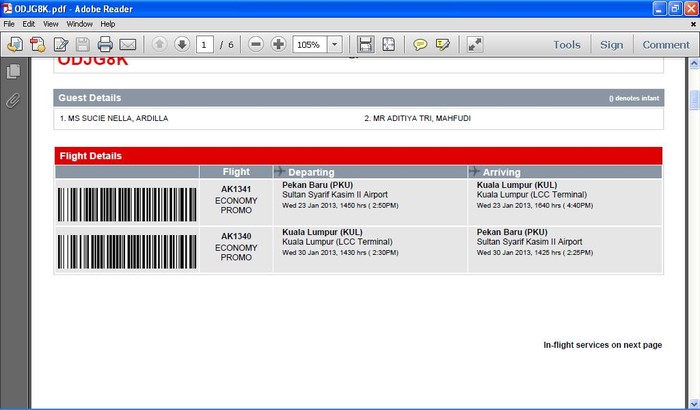Add a sticky note comment

(420, 44)
